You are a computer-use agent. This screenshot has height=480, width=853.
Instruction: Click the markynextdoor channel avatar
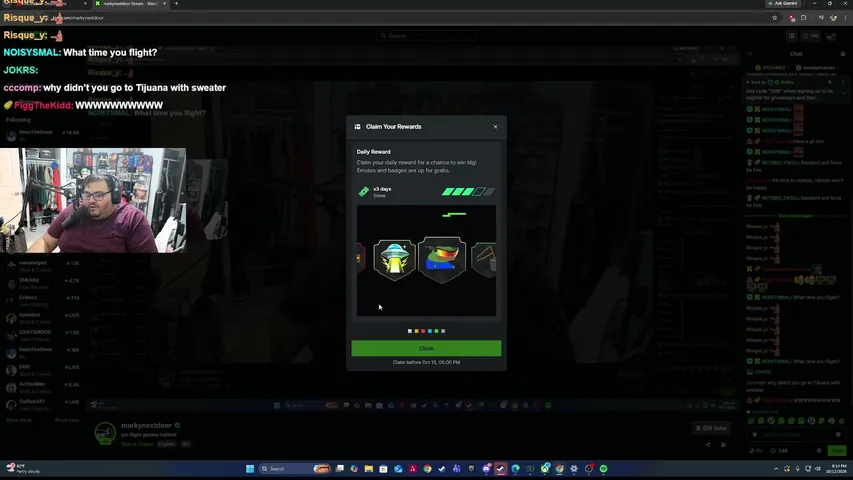tap(105, 434)
